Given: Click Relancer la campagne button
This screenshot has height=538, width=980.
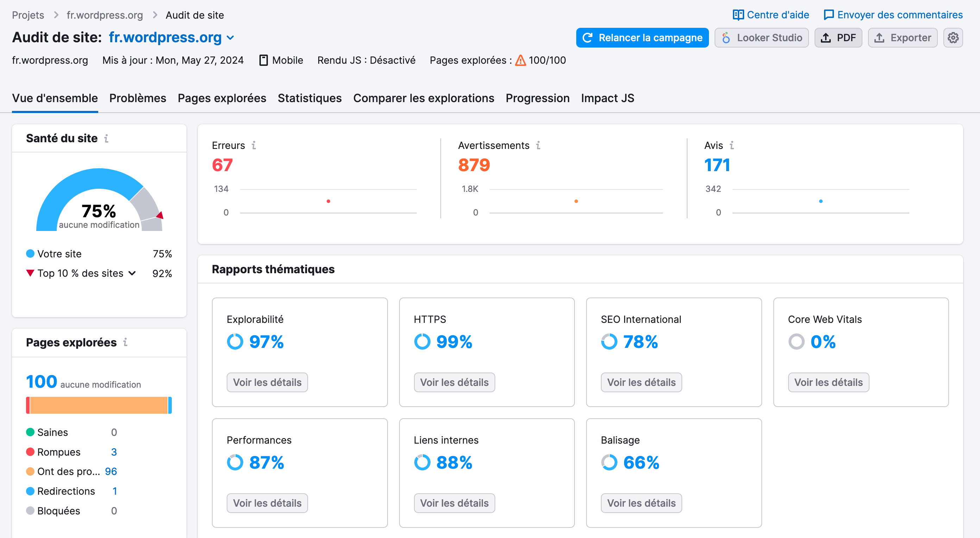Looking at the screenshot, I should tap(642, 38).
